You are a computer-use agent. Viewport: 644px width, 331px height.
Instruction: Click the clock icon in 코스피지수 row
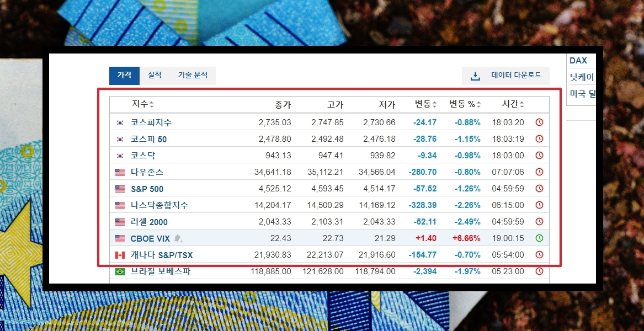point(539,122)
